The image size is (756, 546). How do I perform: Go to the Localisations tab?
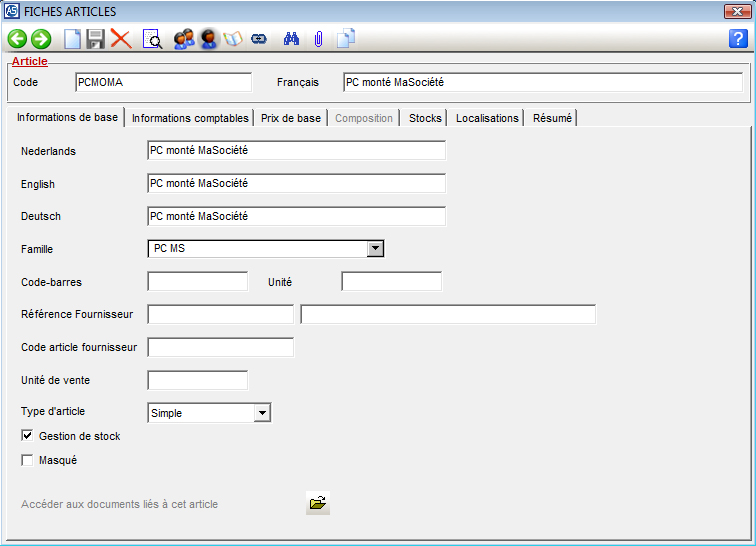(x=487, y=118)
